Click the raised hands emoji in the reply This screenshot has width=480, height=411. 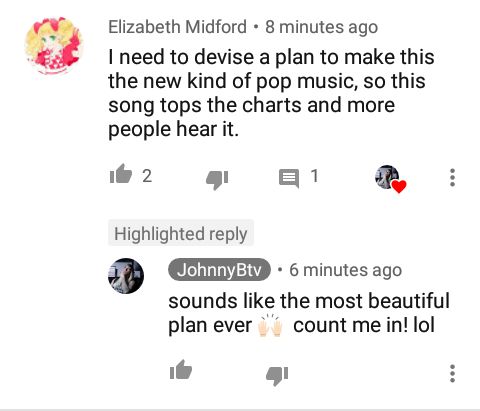click(x=270, y=325)
